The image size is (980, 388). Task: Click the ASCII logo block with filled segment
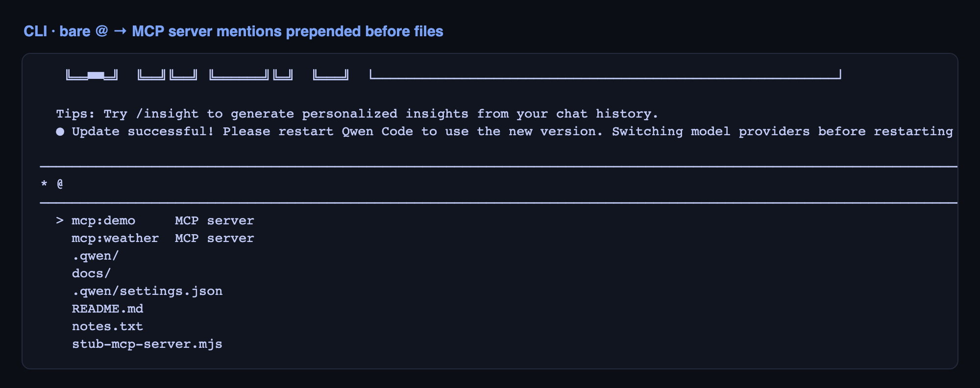point(92,74)
